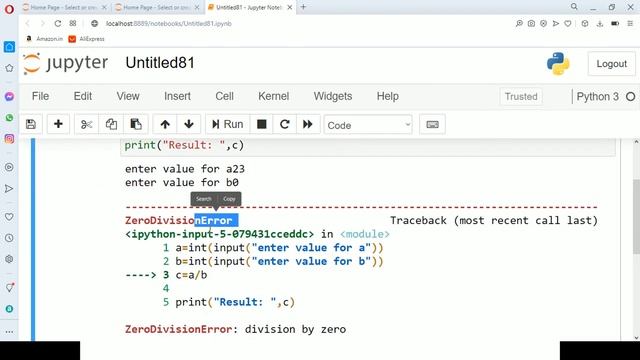The height and width of the screenshot is (360, 640).
Task: Click the kernel idle circle indicator
Action: click(631, 97)
